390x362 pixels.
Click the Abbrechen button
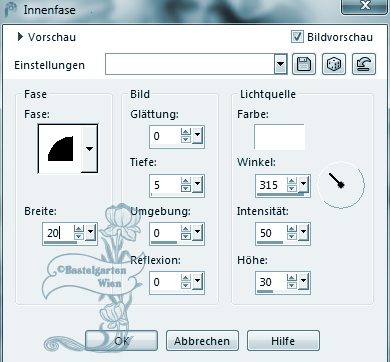click(x=202, y=341)
